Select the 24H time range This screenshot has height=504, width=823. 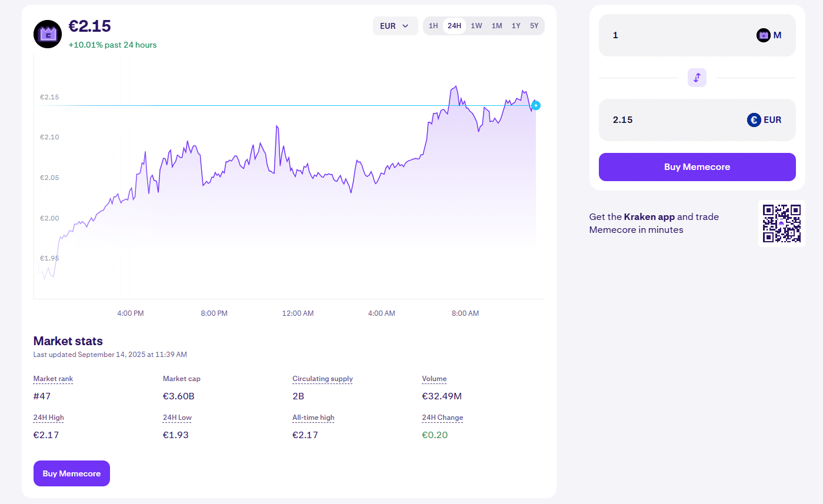coord(454,26)
